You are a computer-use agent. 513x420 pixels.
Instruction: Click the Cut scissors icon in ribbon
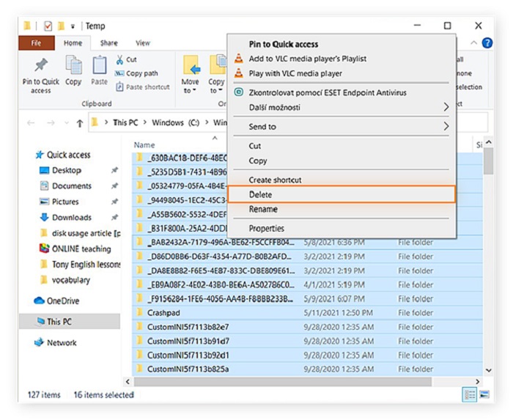[x=119, y=59]
